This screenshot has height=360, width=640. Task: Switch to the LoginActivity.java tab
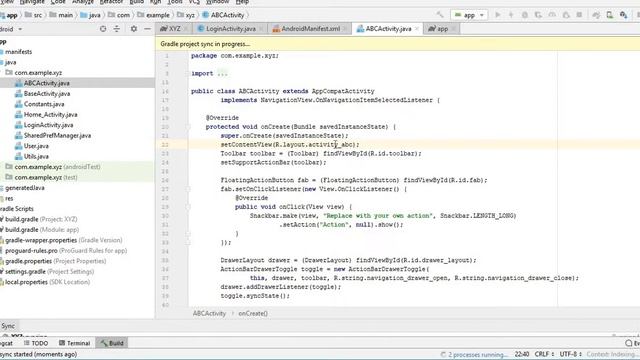231,29
